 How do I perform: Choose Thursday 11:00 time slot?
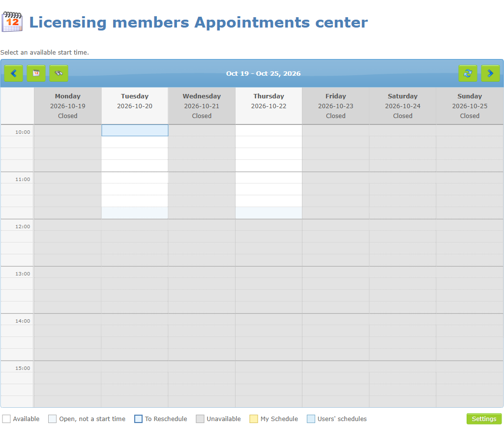(x=268, y=178)
